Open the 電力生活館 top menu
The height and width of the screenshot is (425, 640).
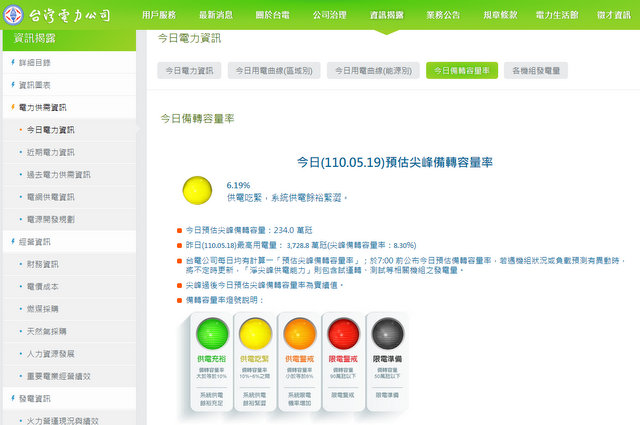point(557,15)
